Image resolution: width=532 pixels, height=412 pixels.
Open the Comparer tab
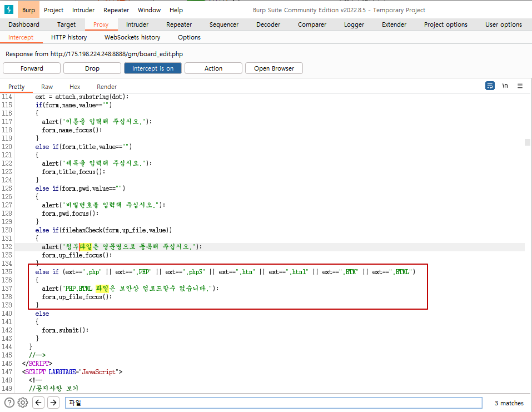pyautogui.click(x=312, y=24)
